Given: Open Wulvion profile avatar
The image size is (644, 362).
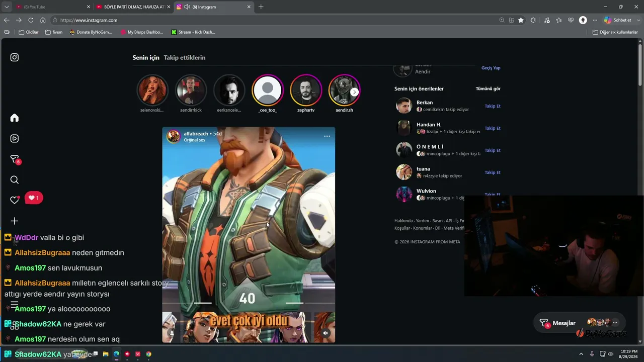Looking at the screenshot, I should [x=404, y=194].
